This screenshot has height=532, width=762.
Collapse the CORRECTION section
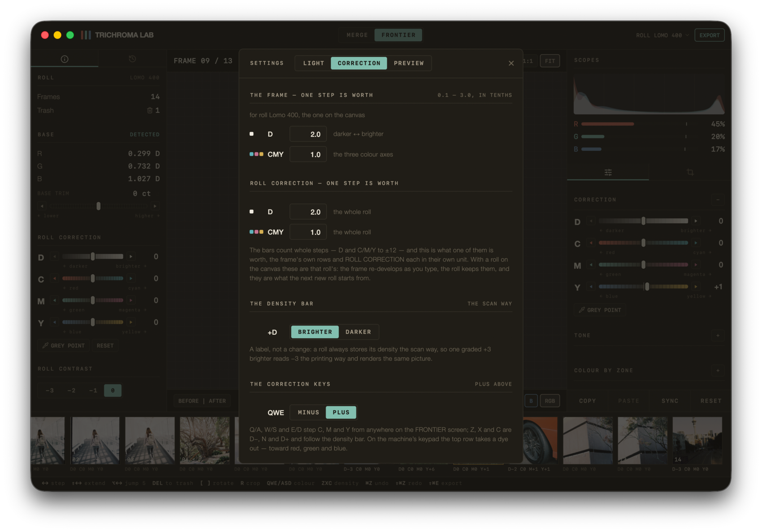coord(718,200)
